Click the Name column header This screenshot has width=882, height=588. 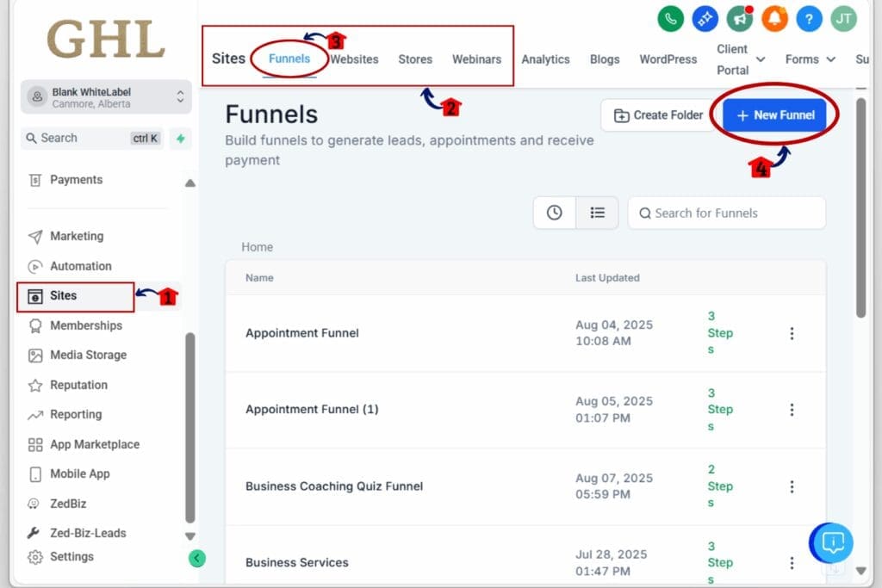pyautogui.click(x=259, y=278)
